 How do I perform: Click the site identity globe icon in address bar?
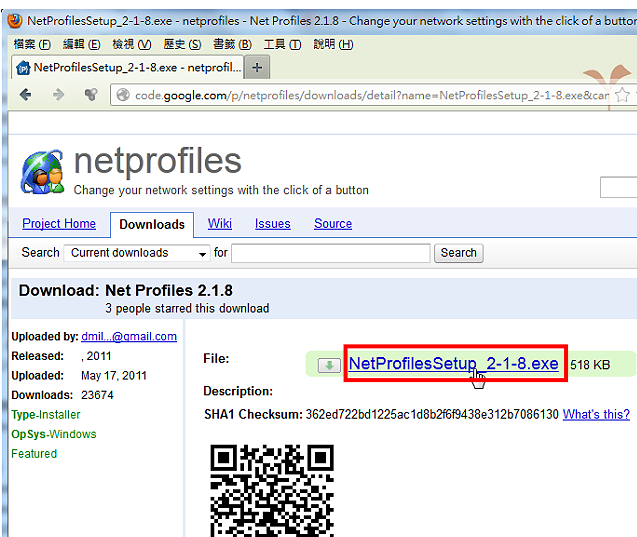[x=123, y=95]
